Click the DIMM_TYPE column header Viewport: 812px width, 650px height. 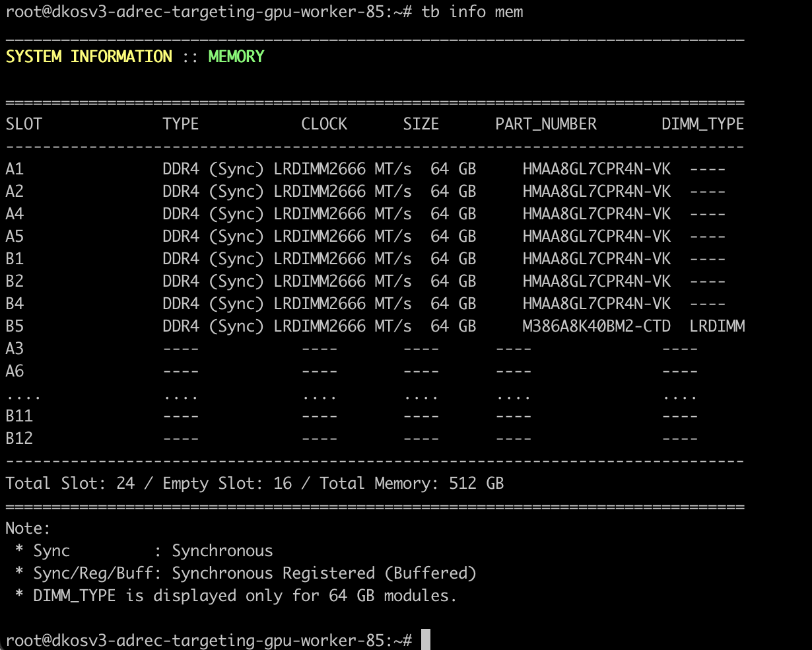pyautogui.click(x=703, y=124)
